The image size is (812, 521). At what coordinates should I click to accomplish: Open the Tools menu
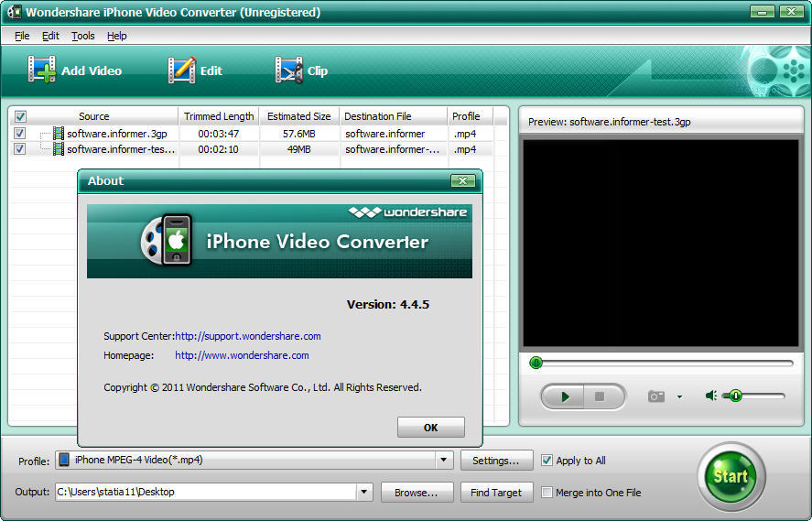pyautogui.click(x=83, y=36)
